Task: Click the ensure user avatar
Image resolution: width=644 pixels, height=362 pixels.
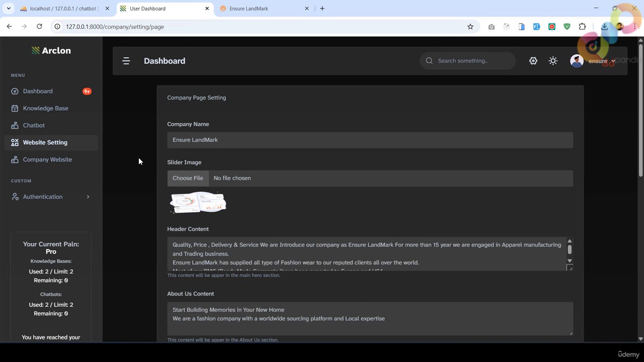Action: pos(577,61)
